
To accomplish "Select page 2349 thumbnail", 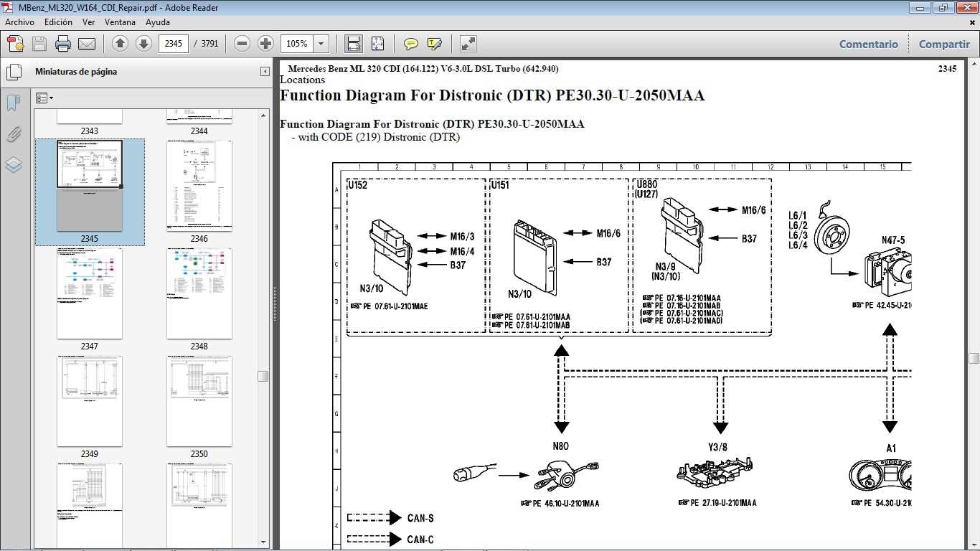I will pos(90,401).
